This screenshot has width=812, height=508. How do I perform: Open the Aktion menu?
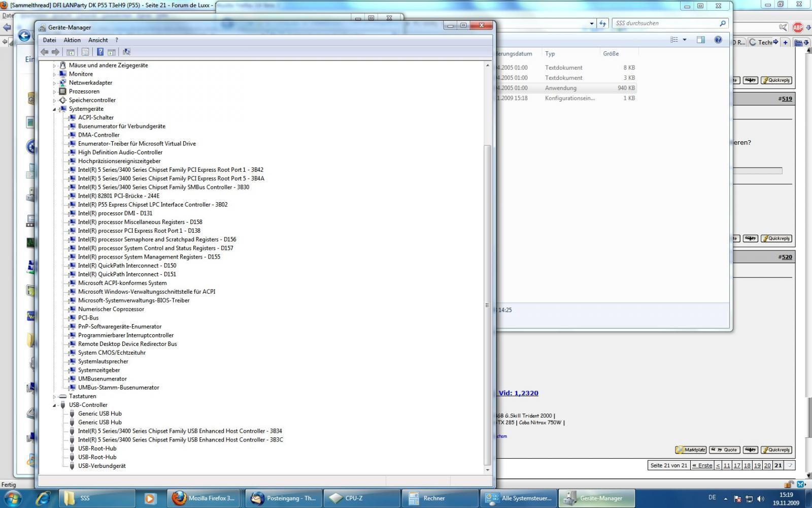pyautogui.click(x=72, y=40)
